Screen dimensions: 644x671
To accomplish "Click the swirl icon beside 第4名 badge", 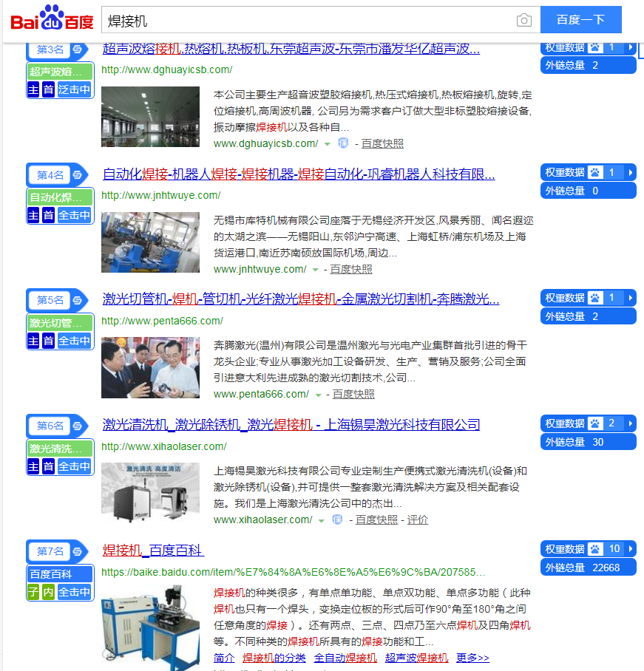I will 78,174.
